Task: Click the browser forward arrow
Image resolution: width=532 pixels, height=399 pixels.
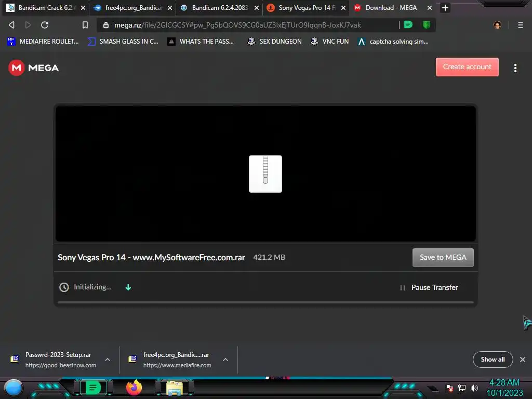Action: coord(28,25)
